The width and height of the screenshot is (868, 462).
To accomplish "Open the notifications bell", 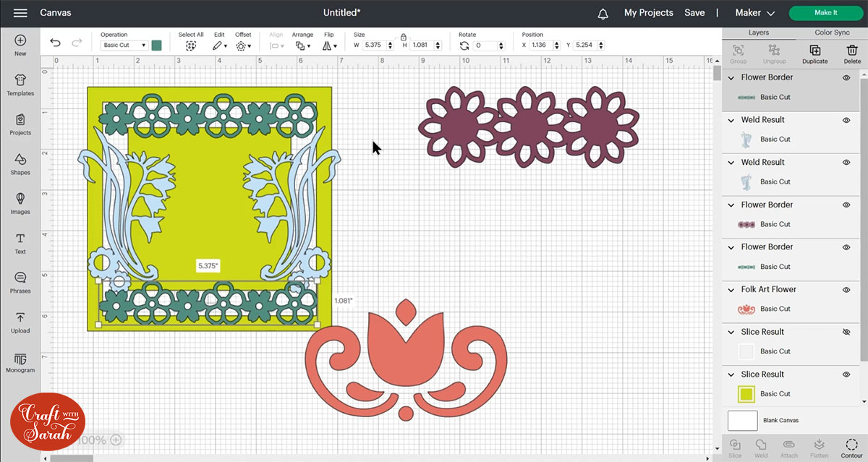I will (x=603, y=14).
